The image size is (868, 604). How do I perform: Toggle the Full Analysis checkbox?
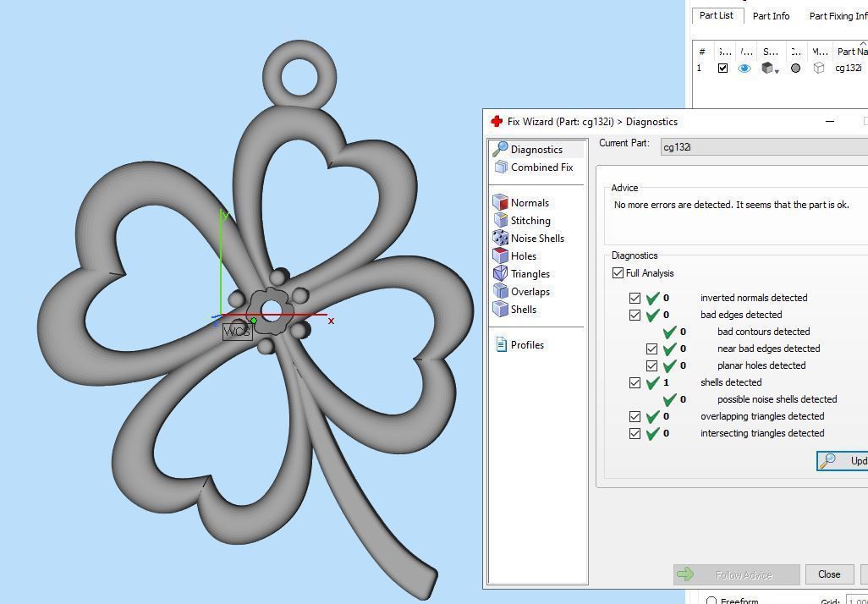[x=618, y=273]
